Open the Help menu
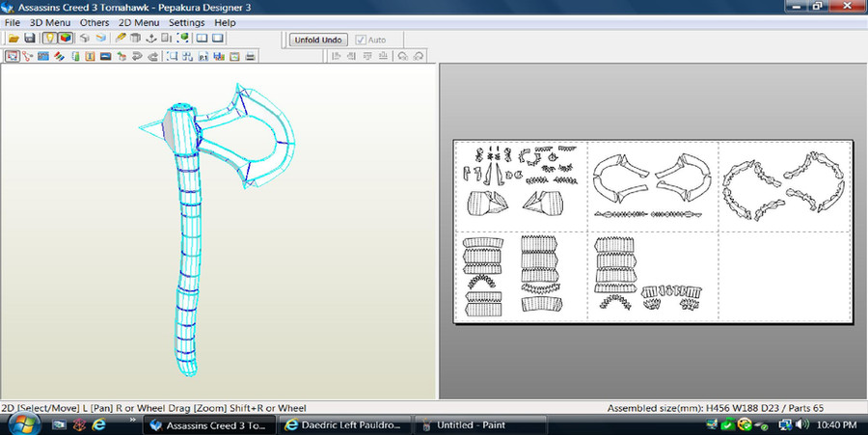Image resolution: width=868 pixels, height=435 pixels. tap(225, 23)
